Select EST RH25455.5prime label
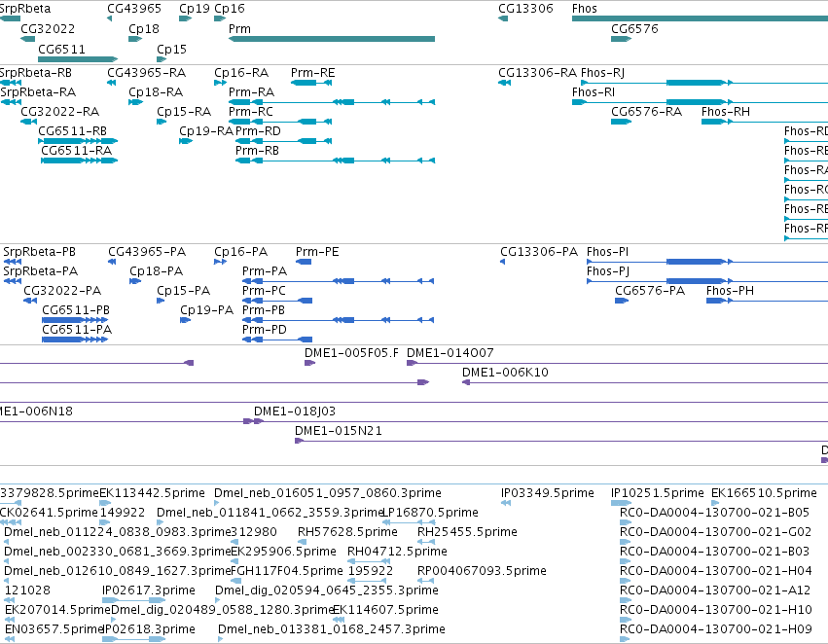The height and width of the screenshot is (644, 828). 467,533
